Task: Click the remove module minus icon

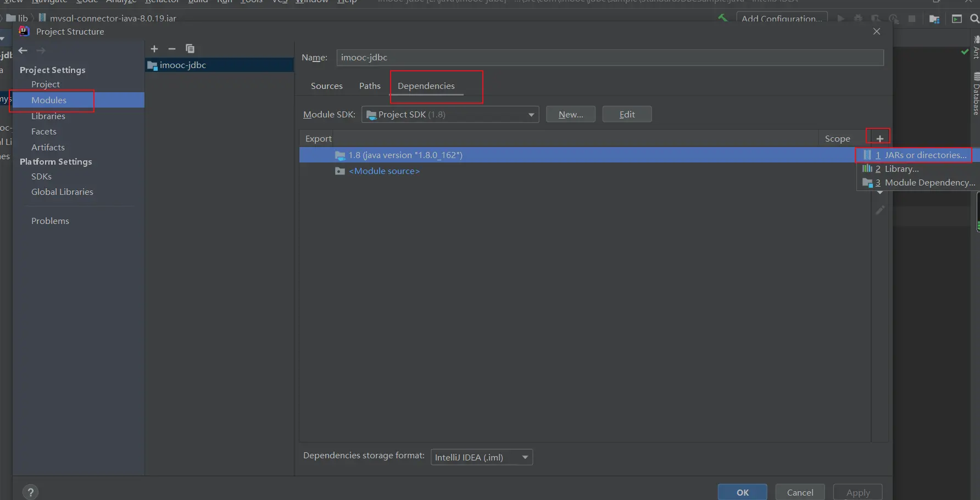Action: coord(172,49)
